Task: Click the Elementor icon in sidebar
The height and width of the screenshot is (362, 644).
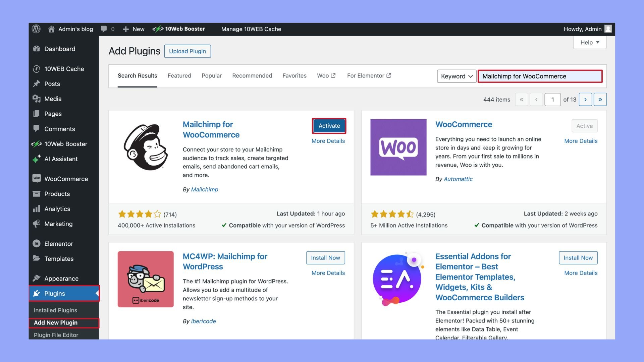Action: point(37,244)
